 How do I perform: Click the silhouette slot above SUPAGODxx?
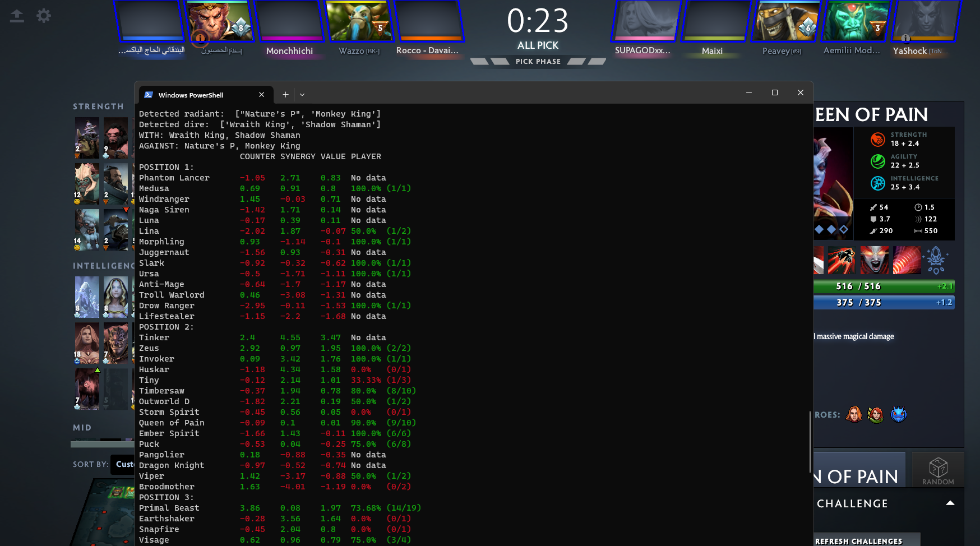tap(645, 21)
